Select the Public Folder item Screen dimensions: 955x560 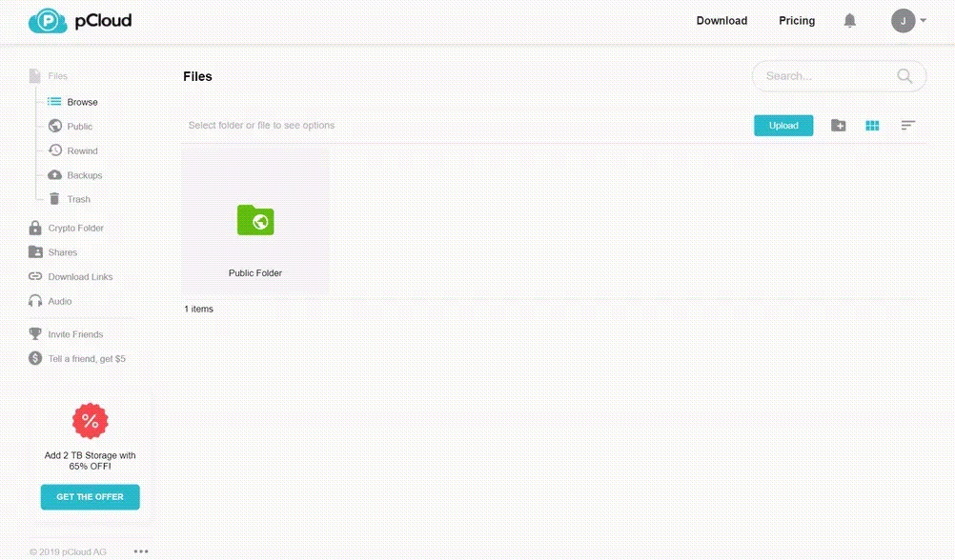[x=254, y=221]
